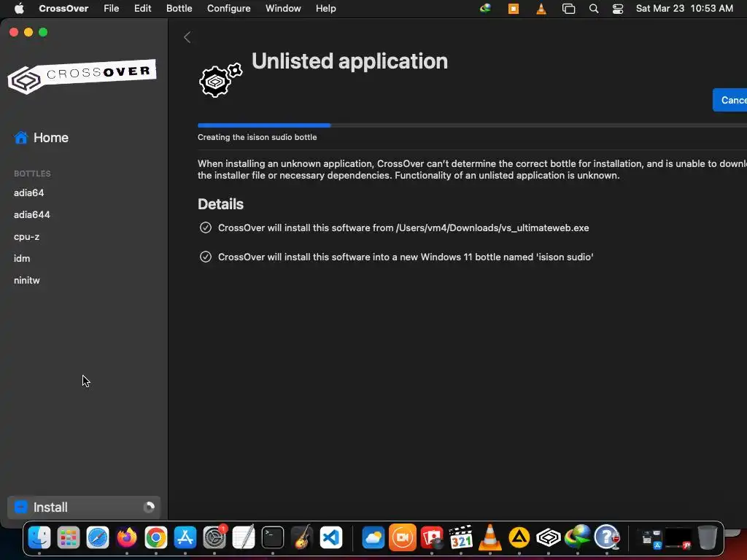Click the install progress spinner in sidebar
This screenshot has width=747, height=560.
[149, 507]
